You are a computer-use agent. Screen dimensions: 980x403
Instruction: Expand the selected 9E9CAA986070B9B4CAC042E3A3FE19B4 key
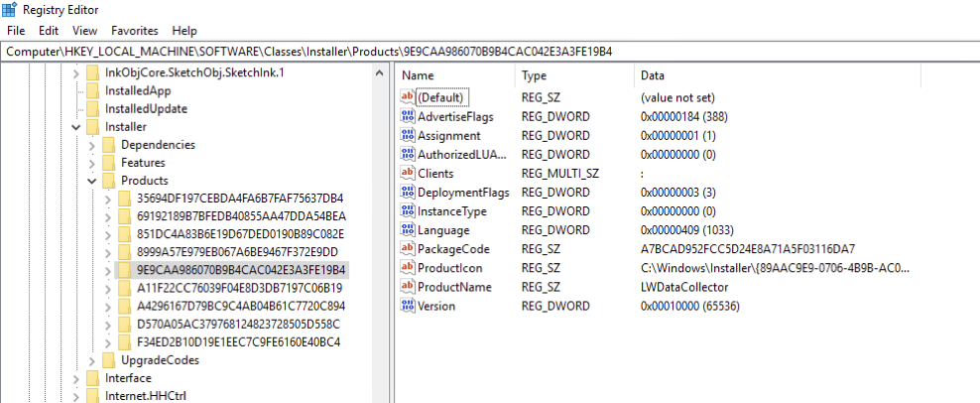point(108,270)
